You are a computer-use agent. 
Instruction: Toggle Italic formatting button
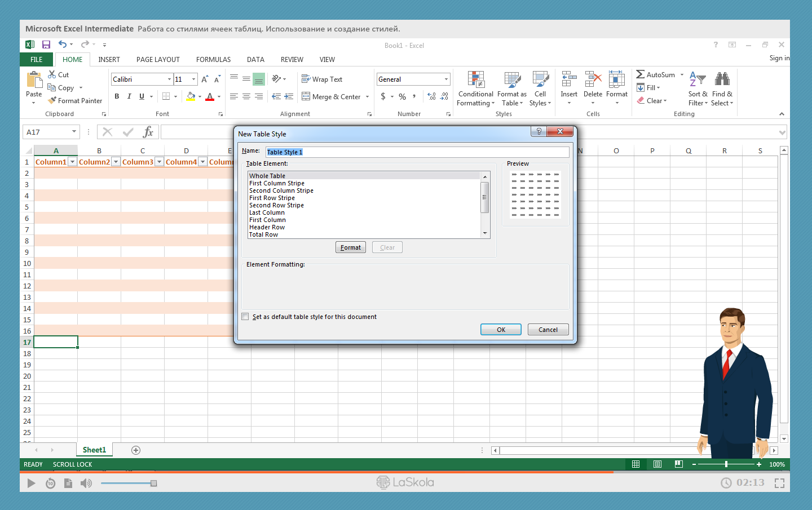pyautogui.click(x=129, y=96)
